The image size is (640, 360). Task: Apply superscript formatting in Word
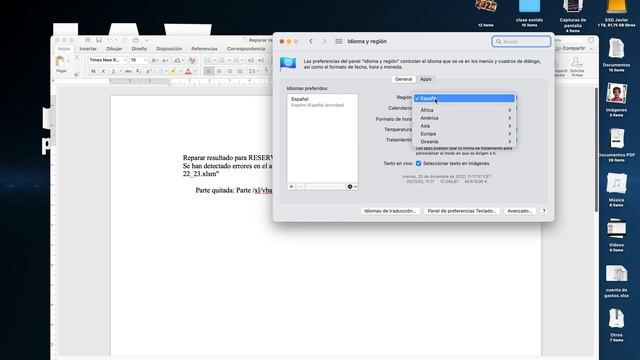click(x=149, y=71)
